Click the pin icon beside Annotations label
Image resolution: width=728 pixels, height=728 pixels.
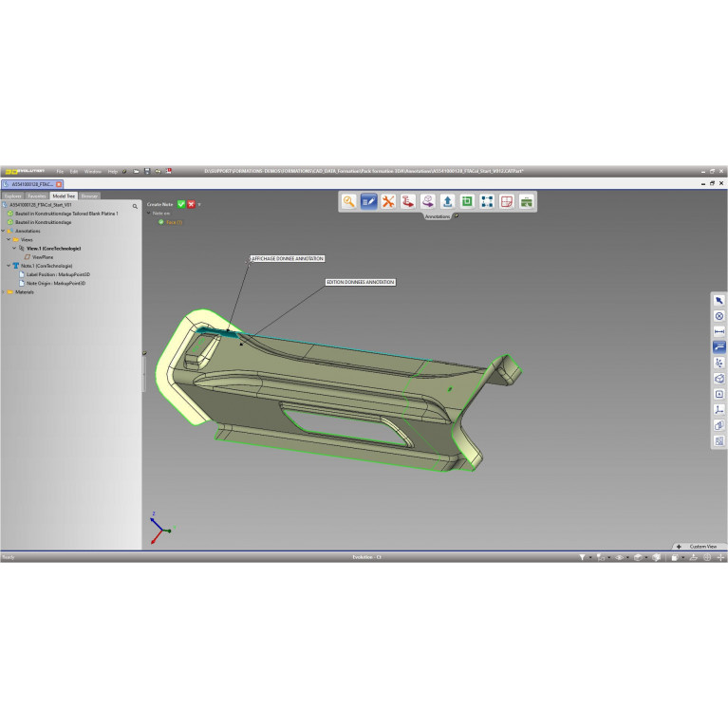(457, 215)
